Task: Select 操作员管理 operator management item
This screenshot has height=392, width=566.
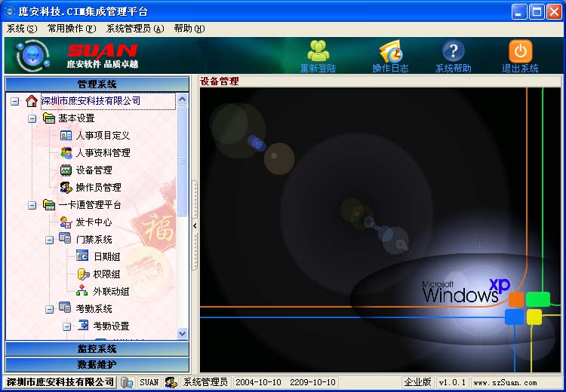Action: click(98, 188)
